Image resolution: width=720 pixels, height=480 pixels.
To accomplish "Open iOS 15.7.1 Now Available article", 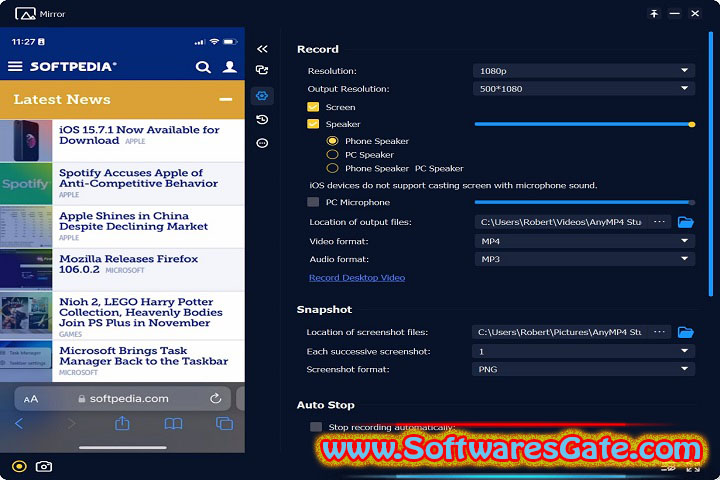I will point(139,135).
